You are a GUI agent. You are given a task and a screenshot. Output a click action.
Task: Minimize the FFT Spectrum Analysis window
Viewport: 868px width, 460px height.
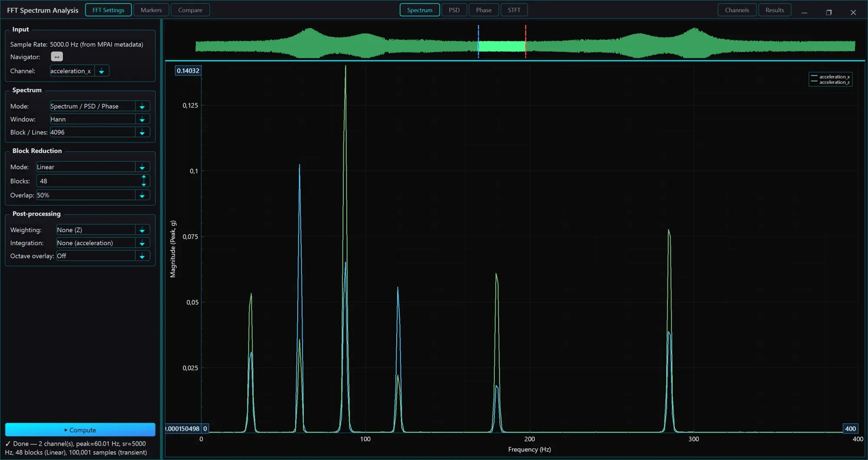point(804,12)
